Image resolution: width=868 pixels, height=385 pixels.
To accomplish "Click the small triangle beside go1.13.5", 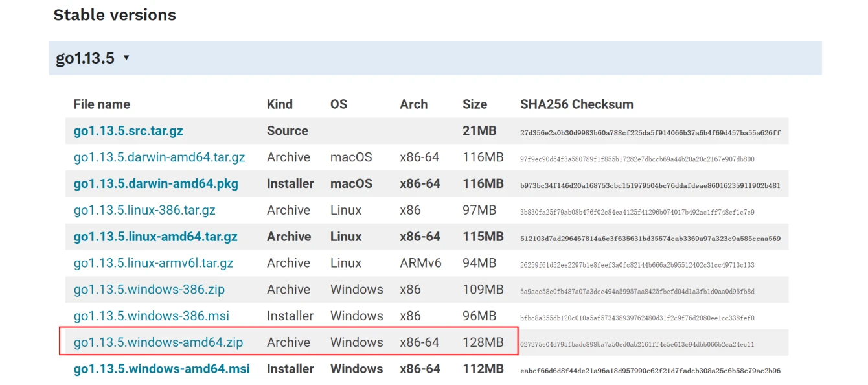I will 126,58.
